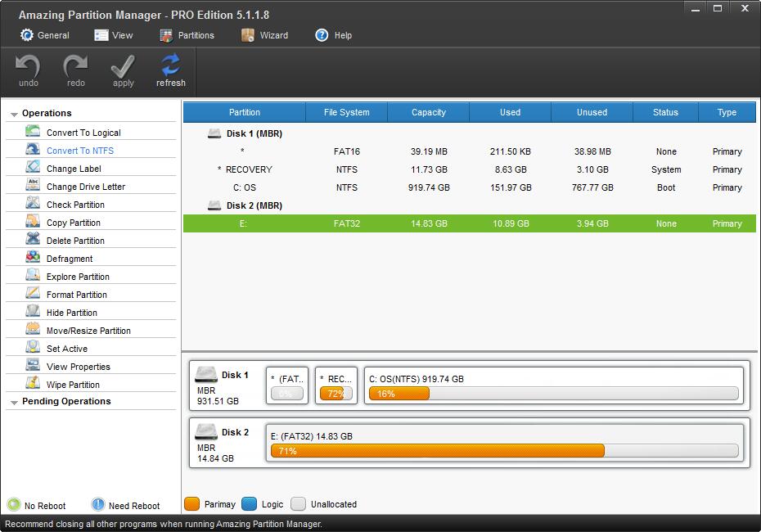Click the Copy Partition icon
The height and width of the screenshot is (532, 761).
33,221
